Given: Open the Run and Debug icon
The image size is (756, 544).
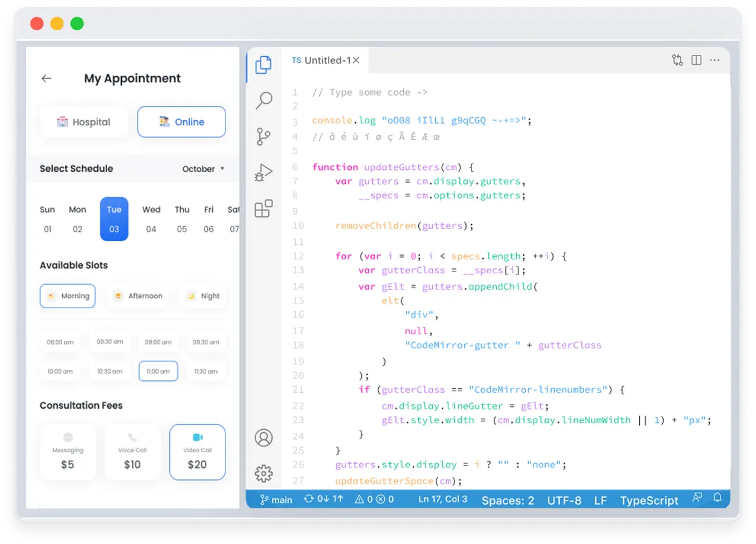Looking at the screenshot, I should (x=263, y=173).
